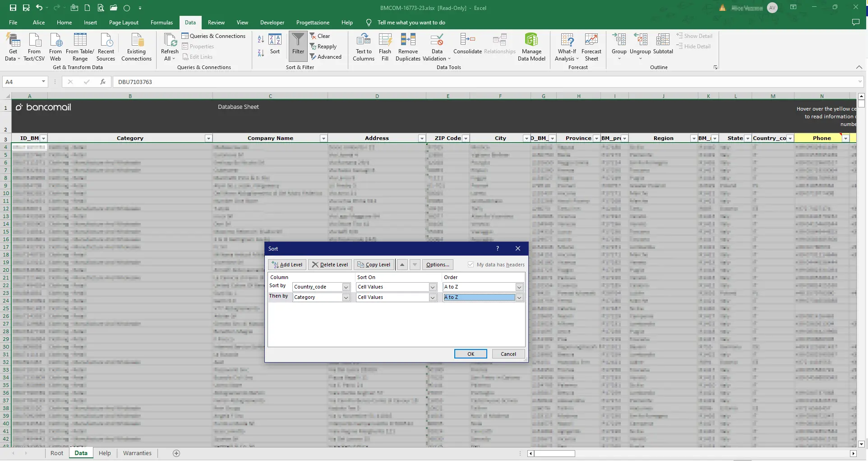The image size is (868, 461).
Task: Open the Formulas ribbon tab
Action: point(162,23)
